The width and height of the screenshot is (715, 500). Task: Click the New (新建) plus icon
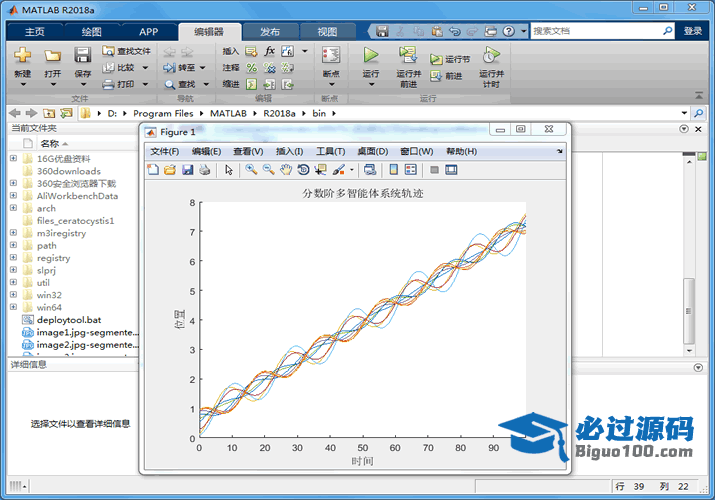[22, 55]
